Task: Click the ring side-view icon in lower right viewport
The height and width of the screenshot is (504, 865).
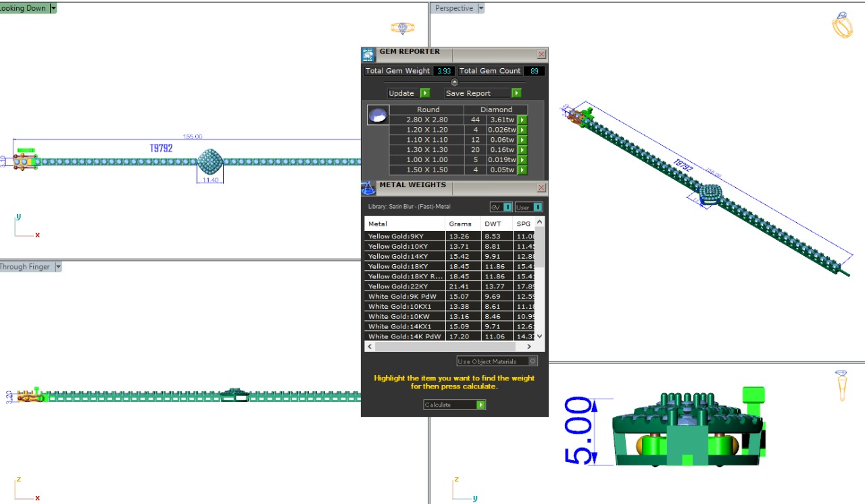Action: point(841,384)
